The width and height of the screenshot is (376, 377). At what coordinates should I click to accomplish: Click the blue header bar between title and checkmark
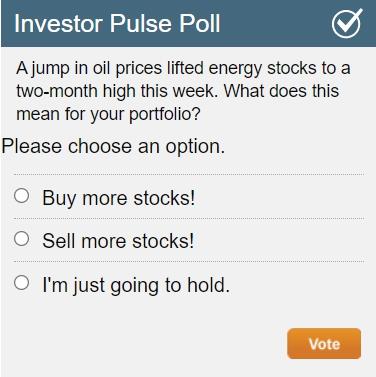(276, 23)
